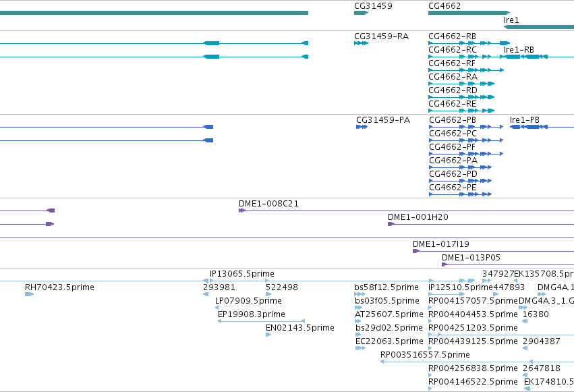This screenshot has width=574, height=392.
Task: Click feature label 347927
Action: [498, 274]
